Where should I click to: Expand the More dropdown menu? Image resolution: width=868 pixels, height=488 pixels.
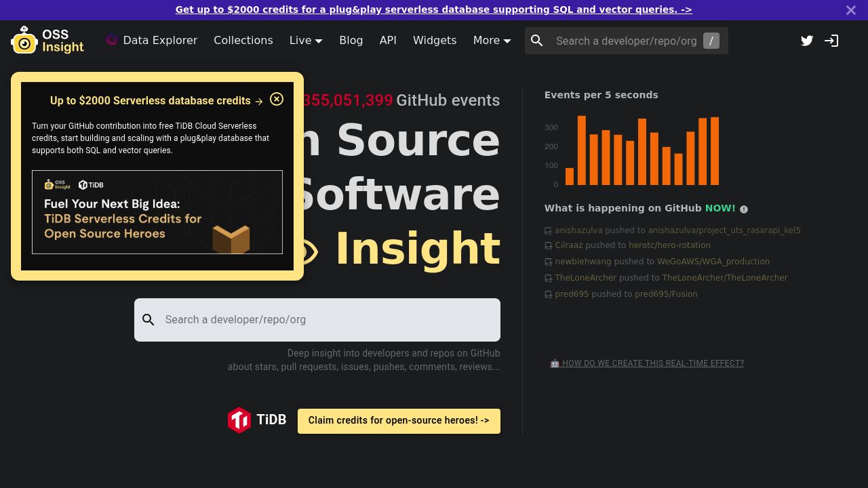(x=492, y=41)
